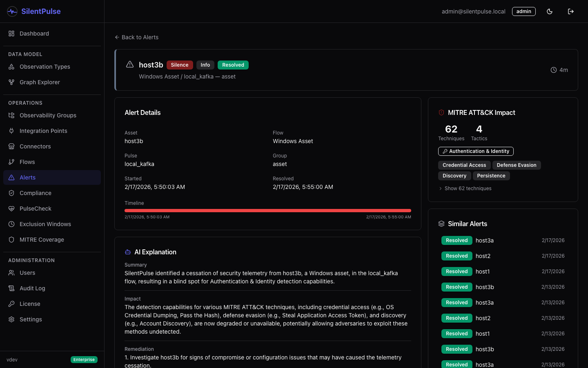Open similar alert host3b dated 2/13/2026 first row
The width and height of the screenshot is (588, 368).
(503, 287)
